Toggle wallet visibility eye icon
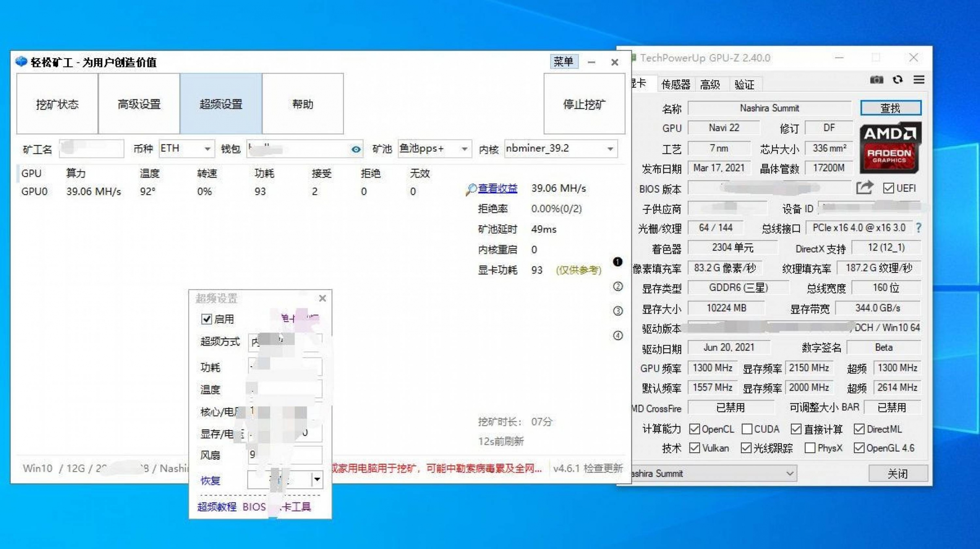Screen dimensions: 980x549 (x=356, y=149)
